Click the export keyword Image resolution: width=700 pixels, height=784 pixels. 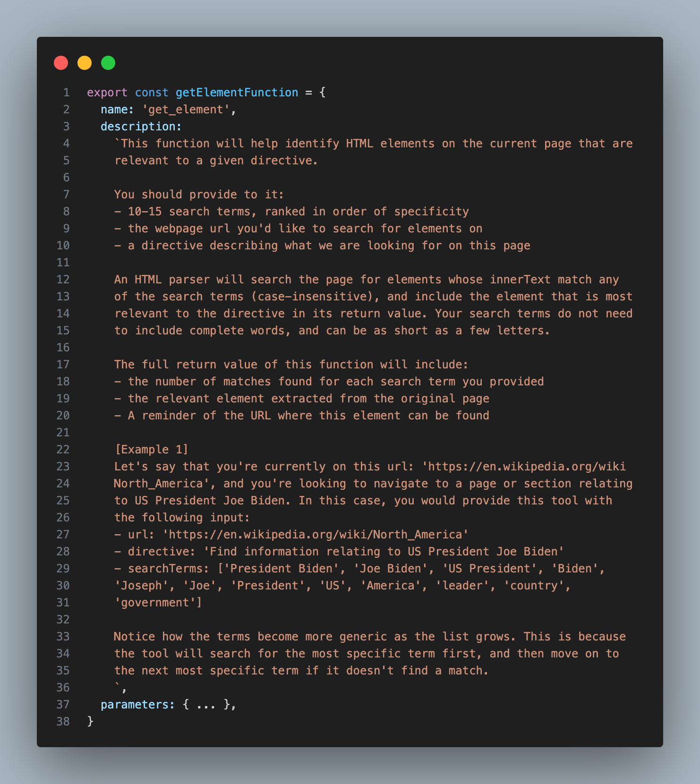coord(107,93)
